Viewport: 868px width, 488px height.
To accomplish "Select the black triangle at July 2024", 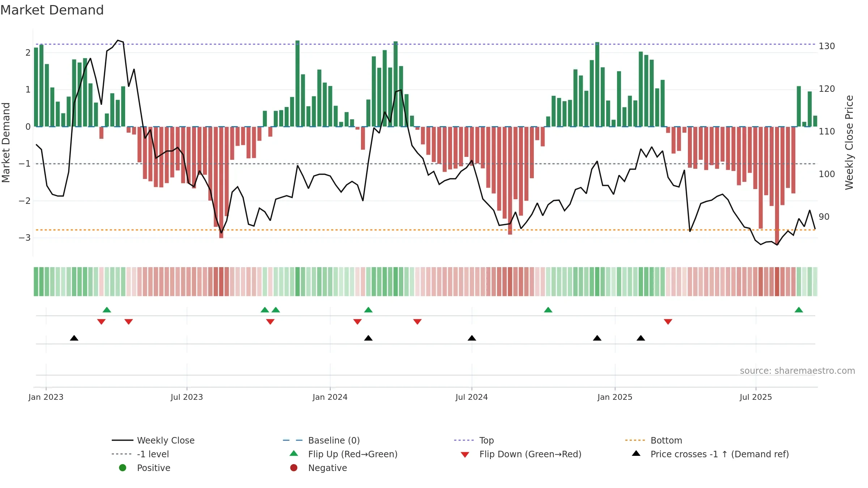I will [472, 338].
